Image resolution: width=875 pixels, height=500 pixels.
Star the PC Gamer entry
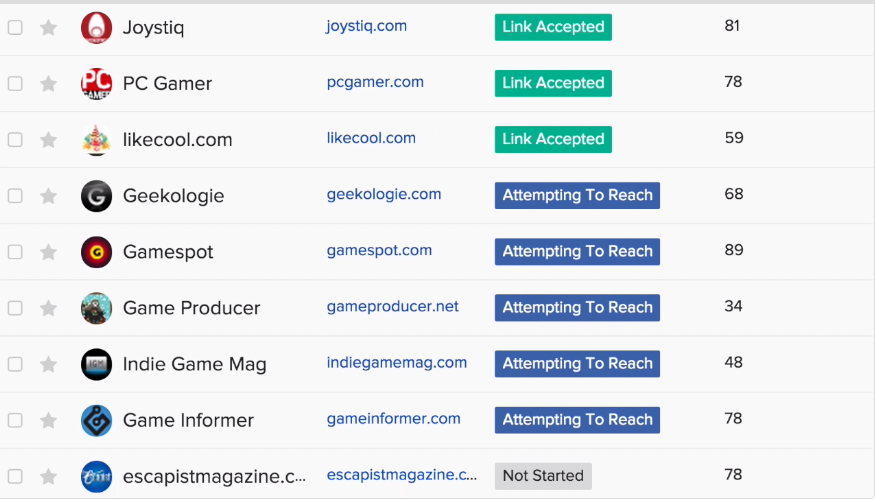point(49,83)
